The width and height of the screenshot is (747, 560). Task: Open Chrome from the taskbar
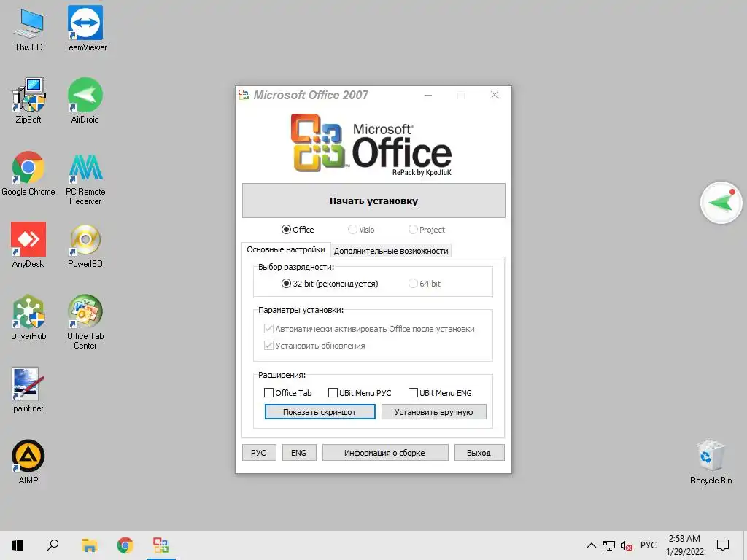pos(125,545)
